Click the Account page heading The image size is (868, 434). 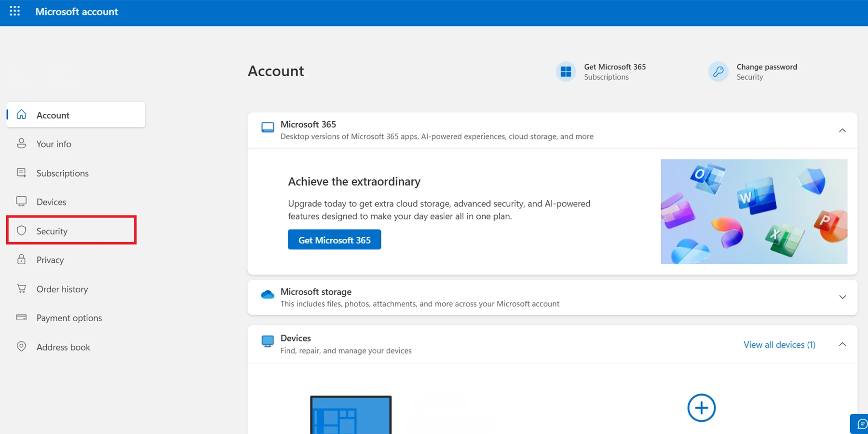pyautogui.click(x=276, y=71)
